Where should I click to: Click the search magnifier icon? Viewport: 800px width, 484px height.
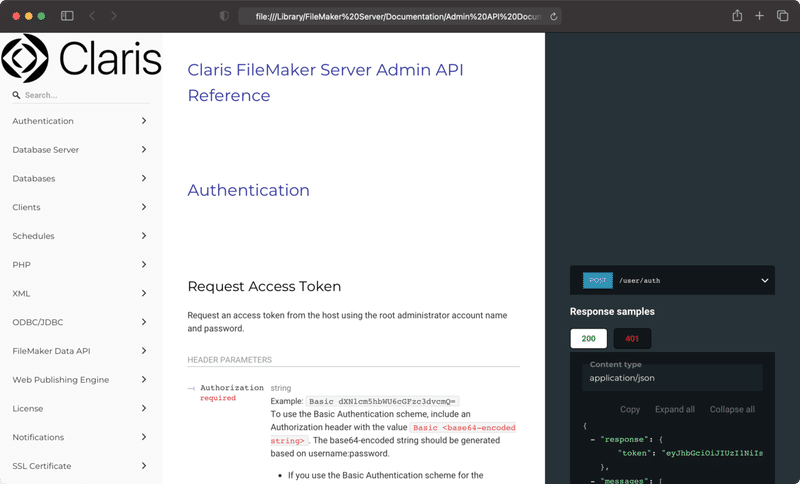(16, 95)
